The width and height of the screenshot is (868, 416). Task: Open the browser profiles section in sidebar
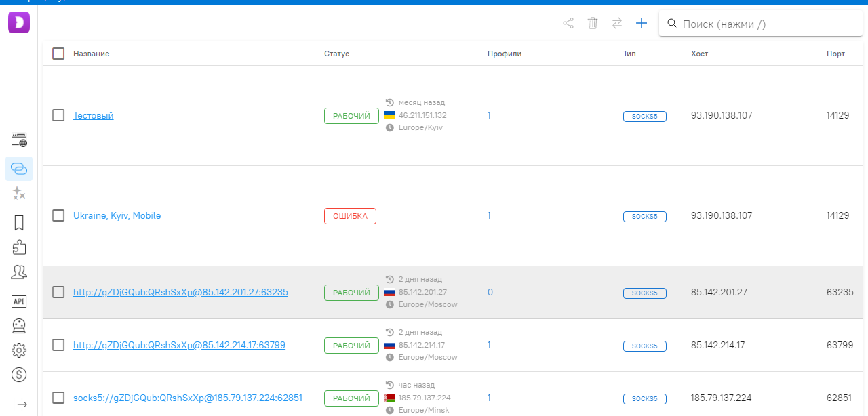coord(19,140)
